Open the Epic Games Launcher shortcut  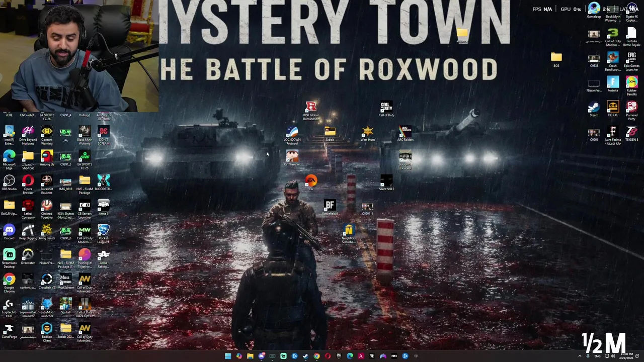pos(631,62)
